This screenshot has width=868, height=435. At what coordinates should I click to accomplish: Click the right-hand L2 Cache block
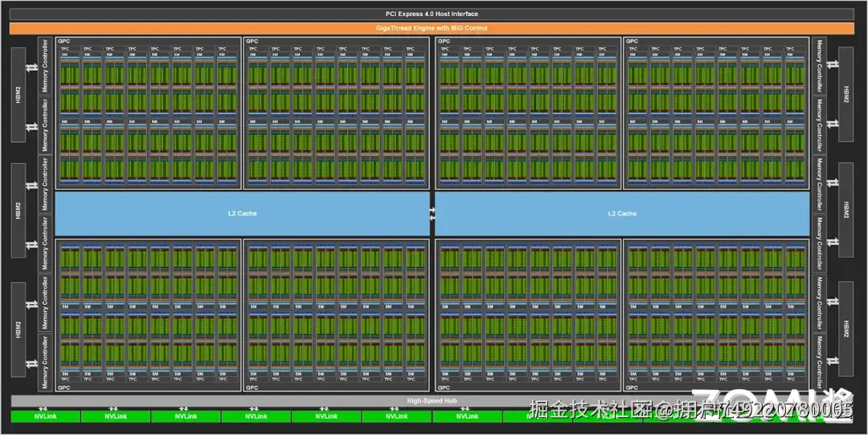[x=622, y=213]
